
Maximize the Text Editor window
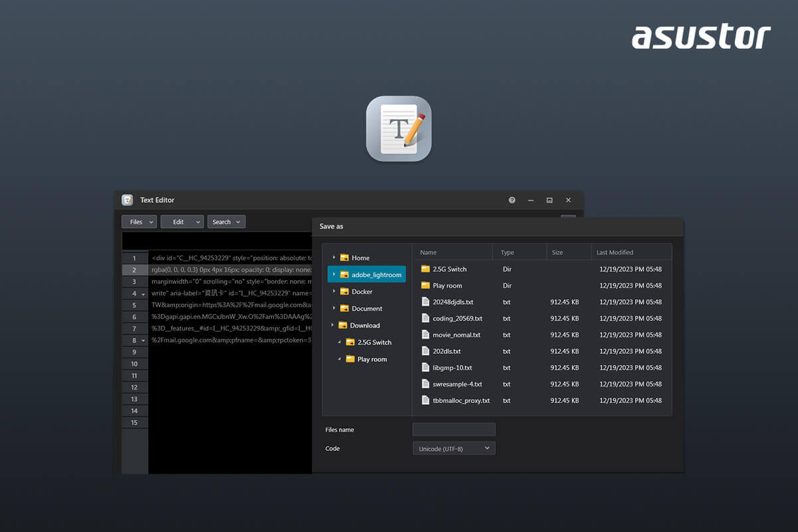(x=549, y=200)
